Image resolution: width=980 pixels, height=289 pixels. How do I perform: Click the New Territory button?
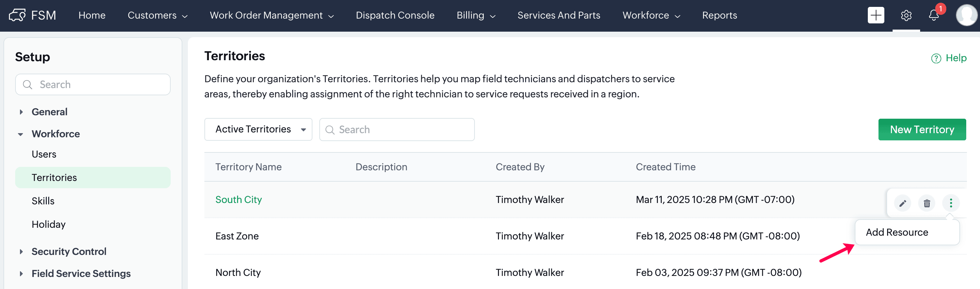[x=922, y=130]
